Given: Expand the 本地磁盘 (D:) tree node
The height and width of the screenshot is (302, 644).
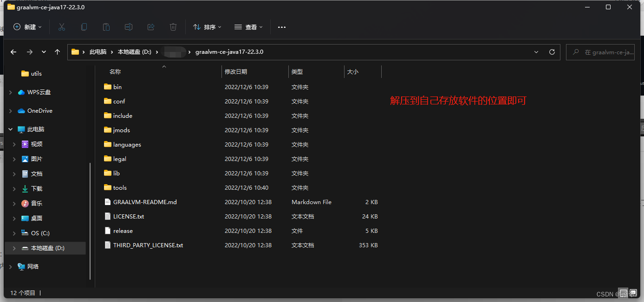Looking at the screenshot, I should point(14,248).
